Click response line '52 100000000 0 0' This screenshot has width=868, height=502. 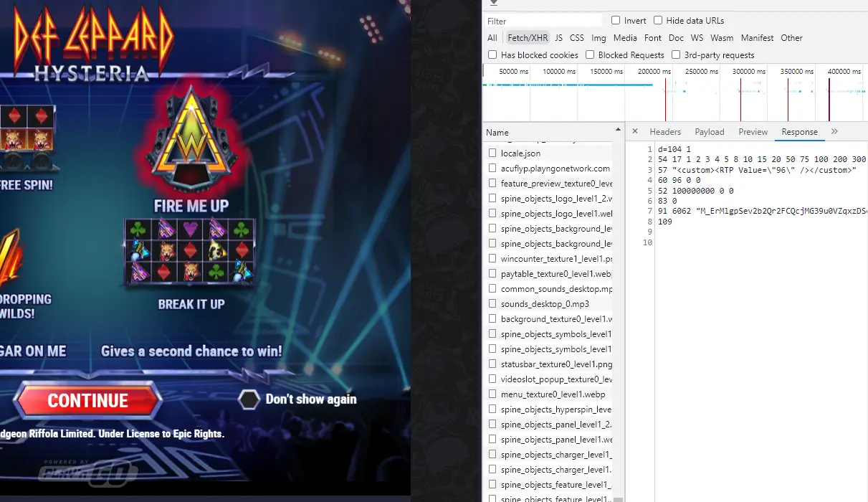(x=695, y=191)
